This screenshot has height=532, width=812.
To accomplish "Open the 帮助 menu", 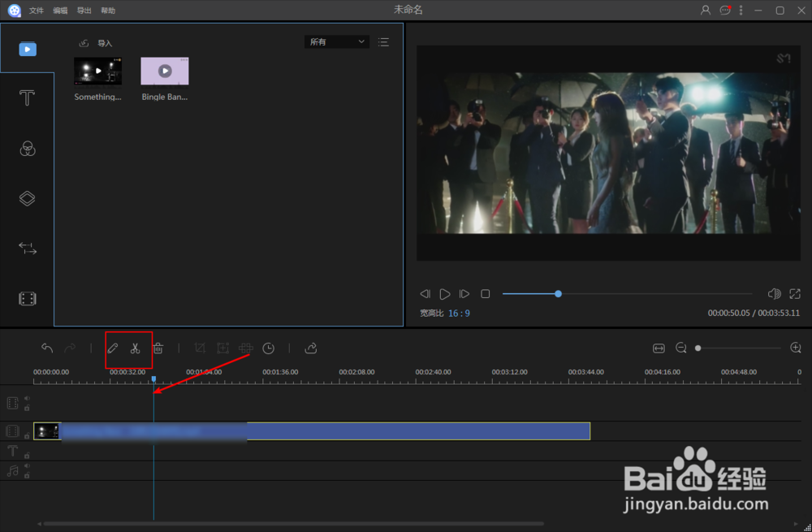I will [108, 11].
